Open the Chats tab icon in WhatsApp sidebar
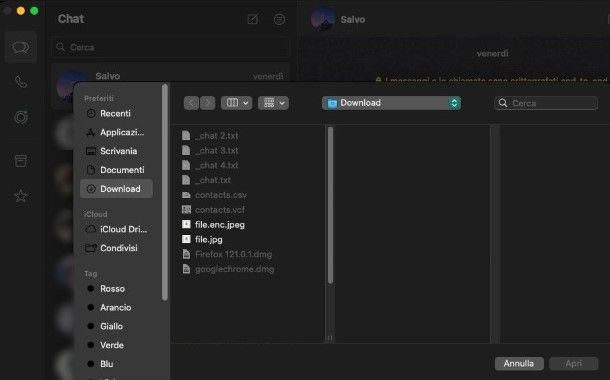This screenshot has width=610, height=380. click(21, 47)
